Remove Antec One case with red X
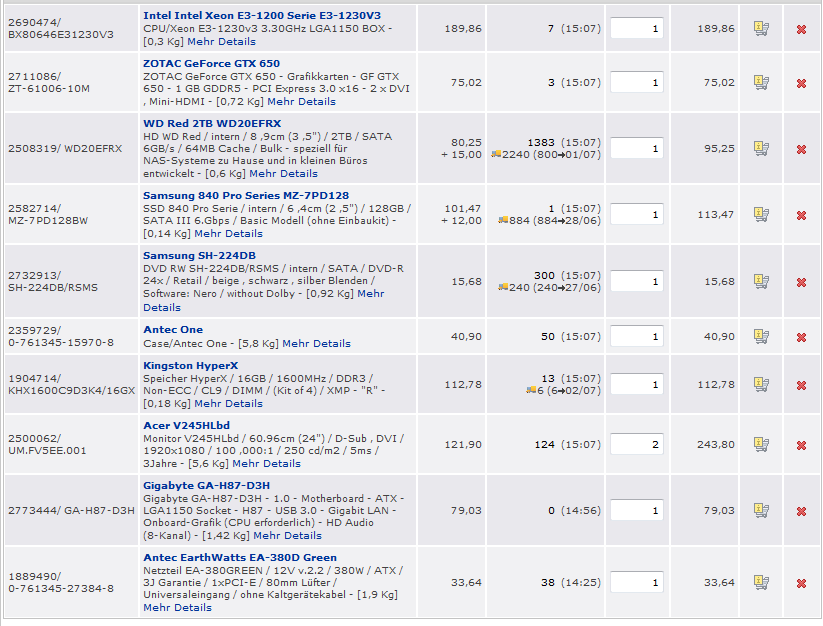The height and width of the screenshot is (626, 823). click(801, 337)
